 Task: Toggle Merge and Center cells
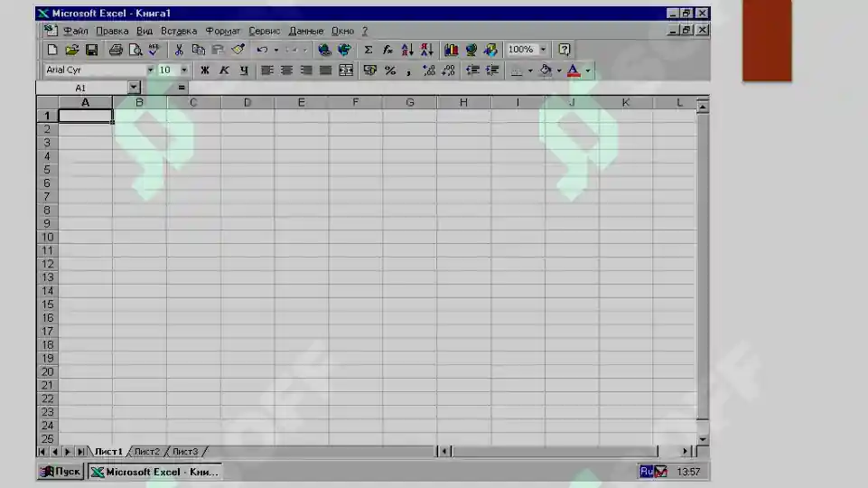click(346, 70)
